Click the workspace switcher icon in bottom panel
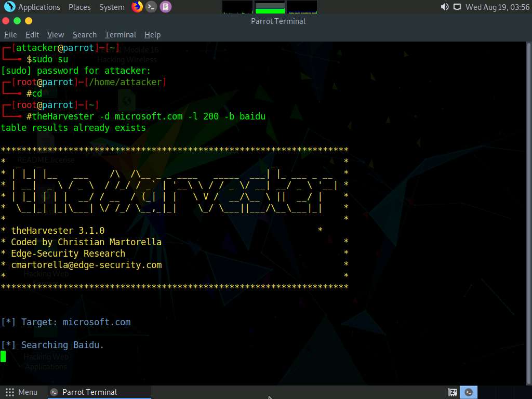532x399 pixels. [x=453, y=392]
